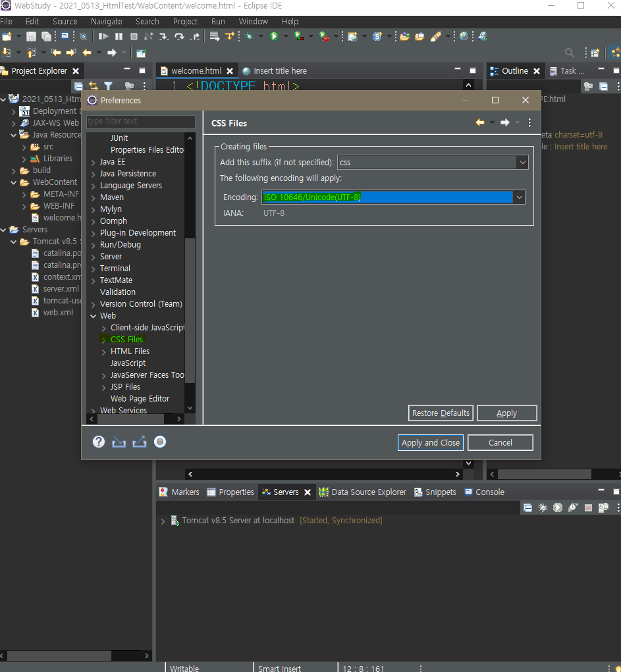Click Smart Insert in status bar
Image resolution: width=621 pixels, height=672 pixels.
(x=280, y=667)
